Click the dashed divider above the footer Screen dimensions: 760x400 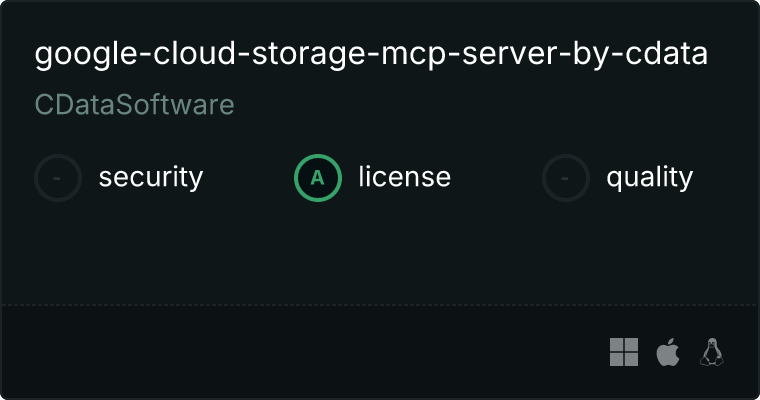coord(380,304)
